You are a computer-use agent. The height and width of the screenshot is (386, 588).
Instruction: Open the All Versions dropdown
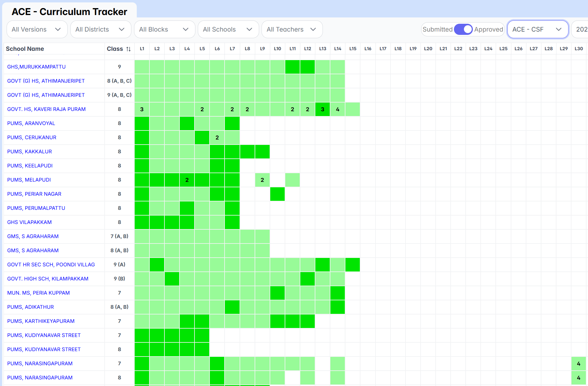tap(37, 29)
